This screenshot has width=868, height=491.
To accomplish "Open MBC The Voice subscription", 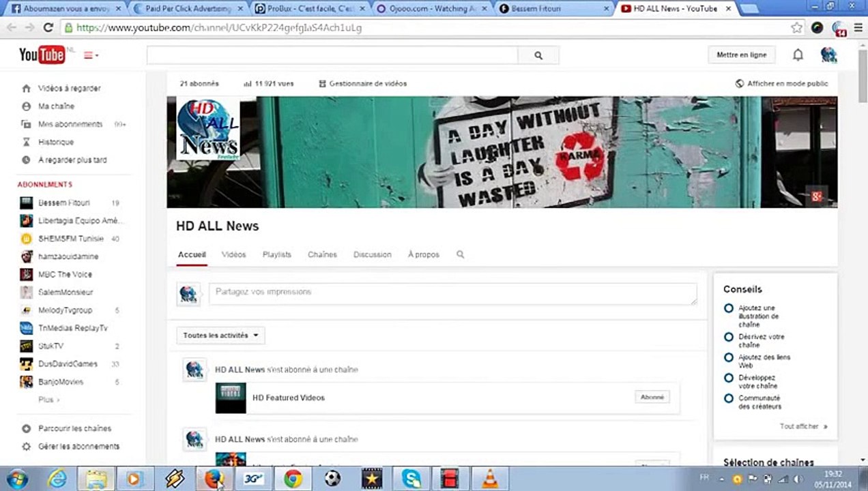I will click(x=65, y=274).
